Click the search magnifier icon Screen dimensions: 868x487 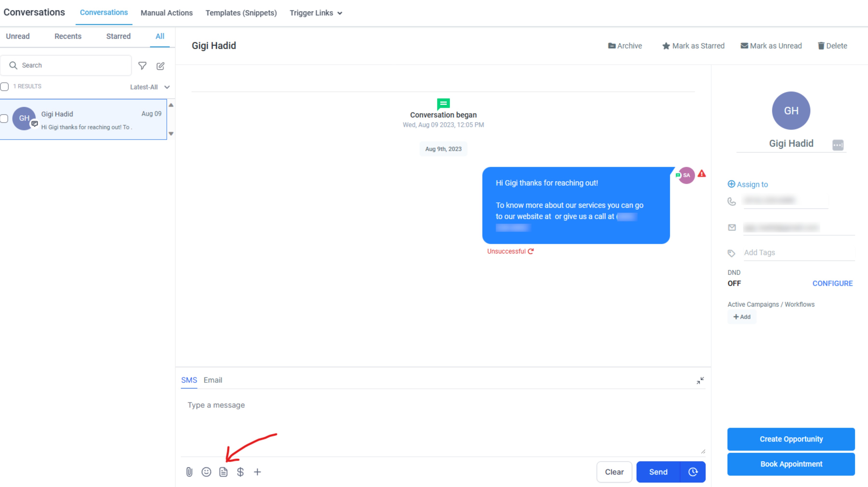tap(13, 65)
